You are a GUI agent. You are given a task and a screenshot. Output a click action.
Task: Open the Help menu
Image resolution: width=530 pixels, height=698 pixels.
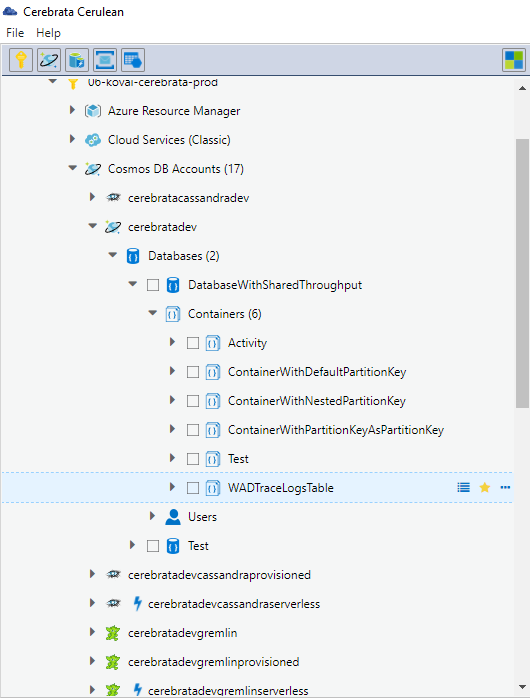pyautogui.click(x=48, y=33)
